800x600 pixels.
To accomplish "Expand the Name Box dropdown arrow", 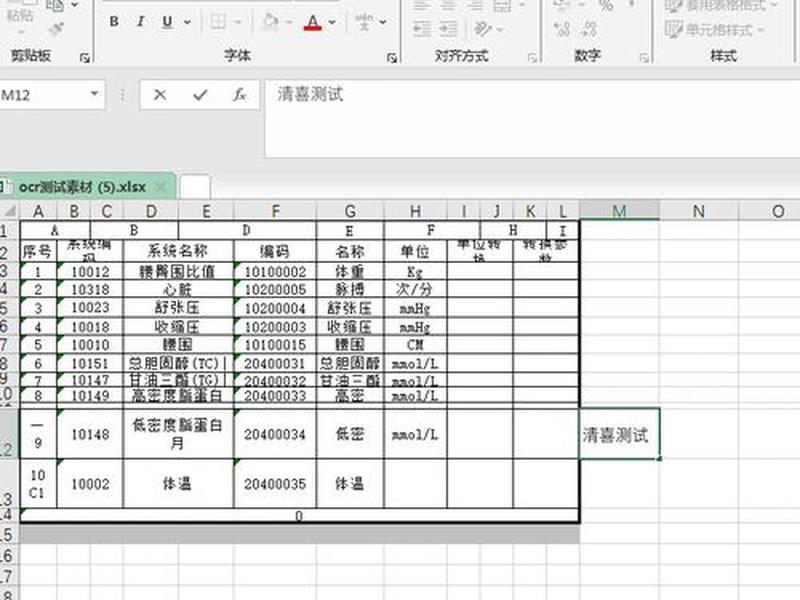I will [94, 94].
